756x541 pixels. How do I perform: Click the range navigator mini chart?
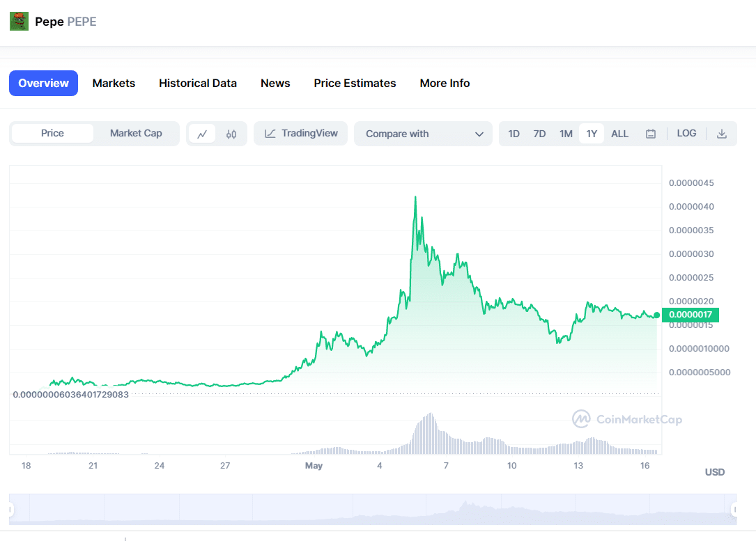click(373, 509)
